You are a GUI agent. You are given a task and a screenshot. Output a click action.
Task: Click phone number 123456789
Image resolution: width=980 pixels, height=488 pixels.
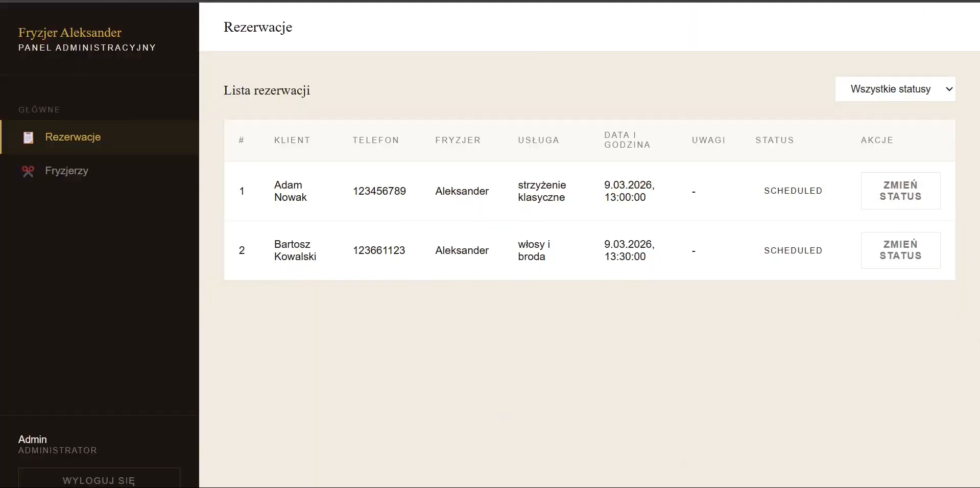(x=379, y=191)
